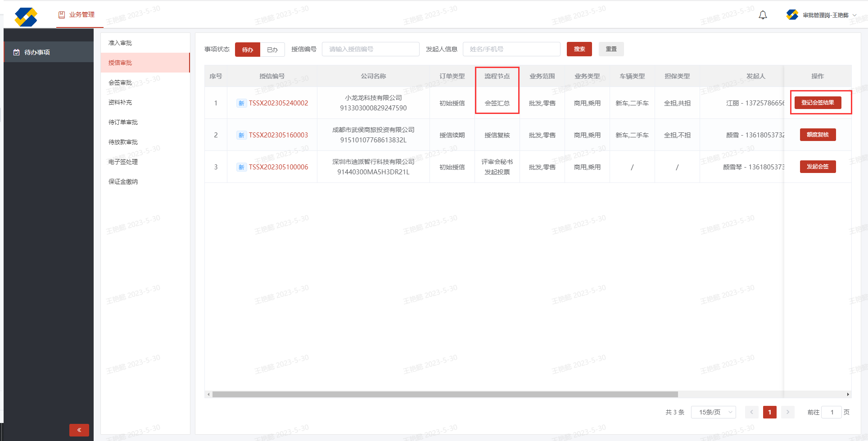Click the 新 badge on row TSSX202305240002
The image size is (868, 441).
click(241, 103)
